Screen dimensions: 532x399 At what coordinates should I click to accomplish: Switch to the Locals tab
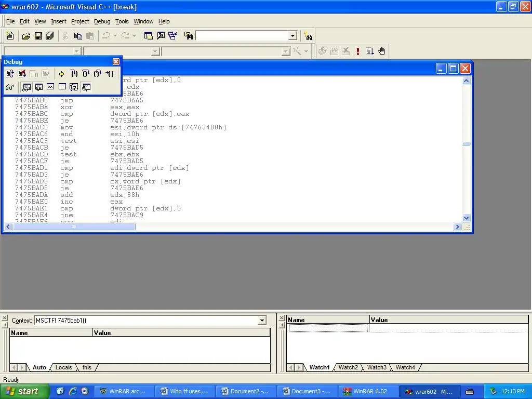(63, 367)
